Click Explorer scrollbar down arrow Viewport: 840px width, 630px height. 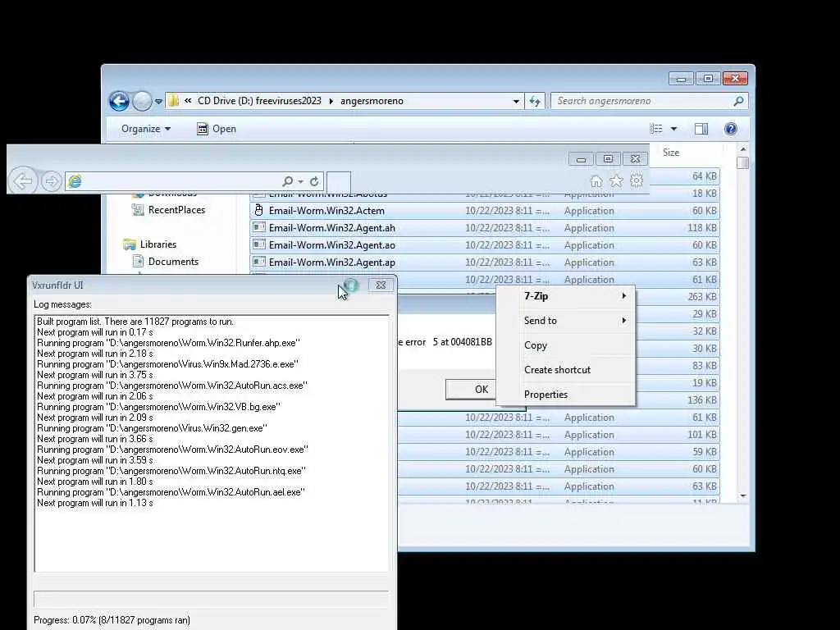pos(743,495)
